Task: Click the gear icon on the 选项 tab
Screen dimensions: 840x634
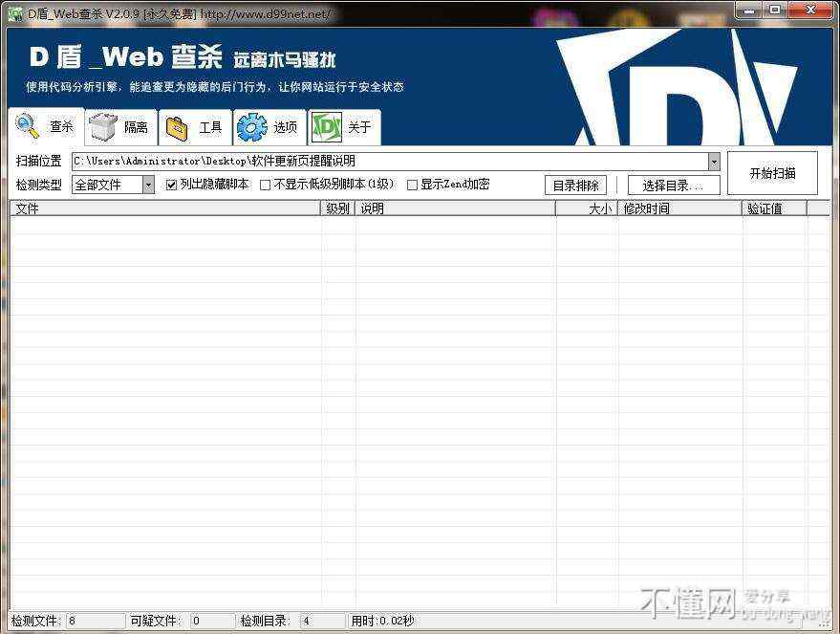Action: point(251,127)
